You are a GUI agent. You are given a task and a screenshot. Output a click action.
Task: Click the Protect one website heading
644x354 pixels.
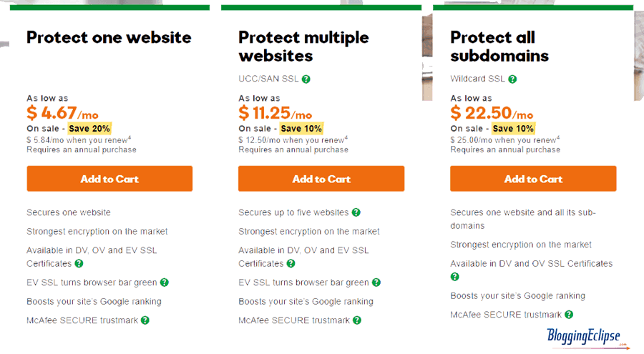(109, 37)
